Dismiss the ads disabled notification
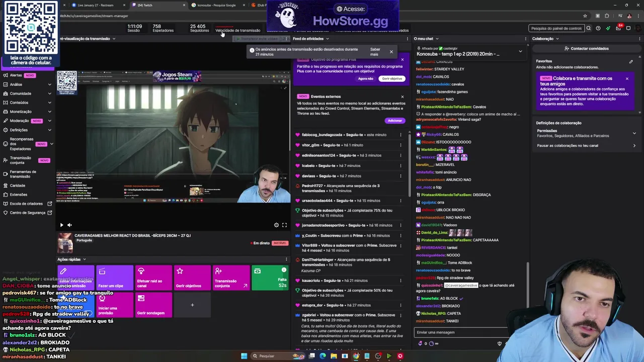The height and width of the screenshot is (362, 644). pos(391,52)
